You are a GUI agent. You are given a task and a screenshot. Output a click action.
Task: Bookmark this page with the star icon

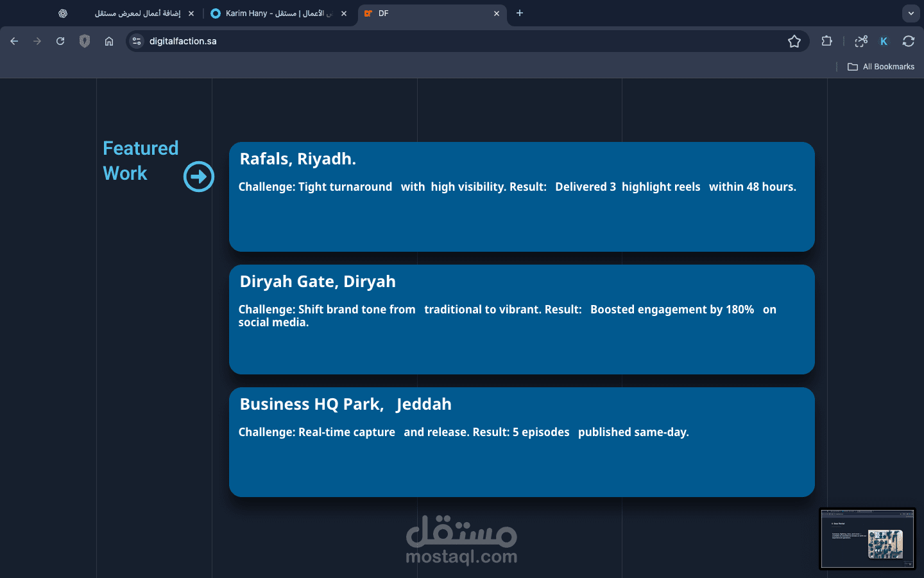794,41
